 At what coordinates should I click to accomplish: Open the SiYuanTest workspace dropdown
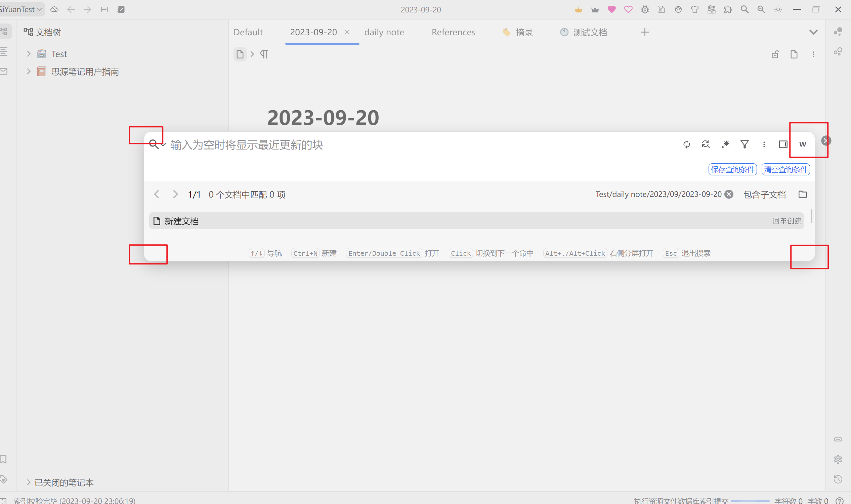(x=21, y=9)
